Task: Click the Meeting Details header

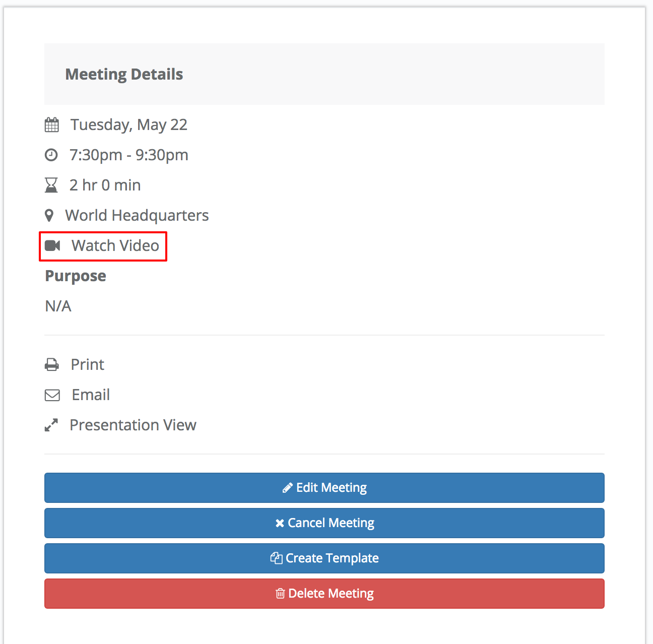Action: (x=124, y=74)
